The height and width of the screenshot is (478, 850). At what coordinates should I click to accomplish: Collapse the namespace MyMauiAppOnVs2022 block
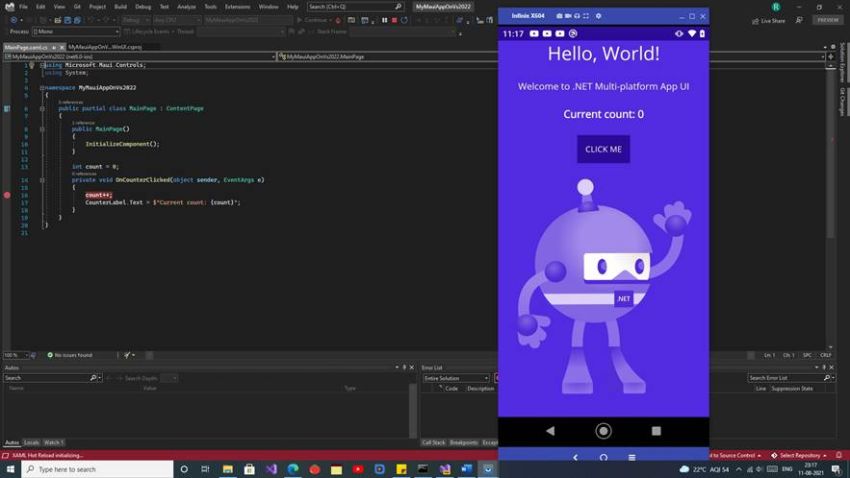42,87
